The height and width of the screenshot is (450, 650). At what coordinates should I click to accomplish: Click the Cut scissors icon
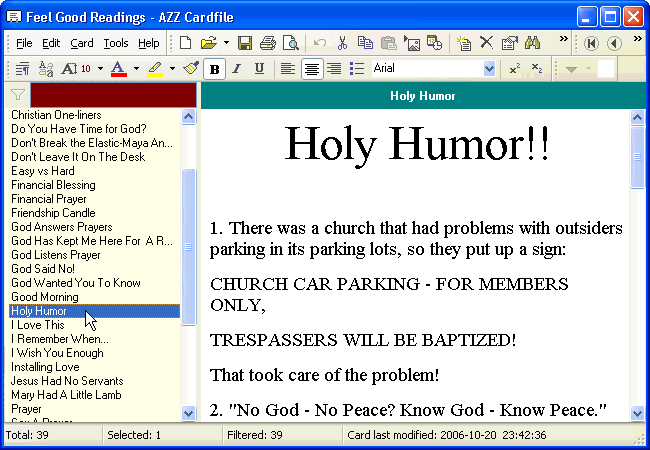[342, 43]
